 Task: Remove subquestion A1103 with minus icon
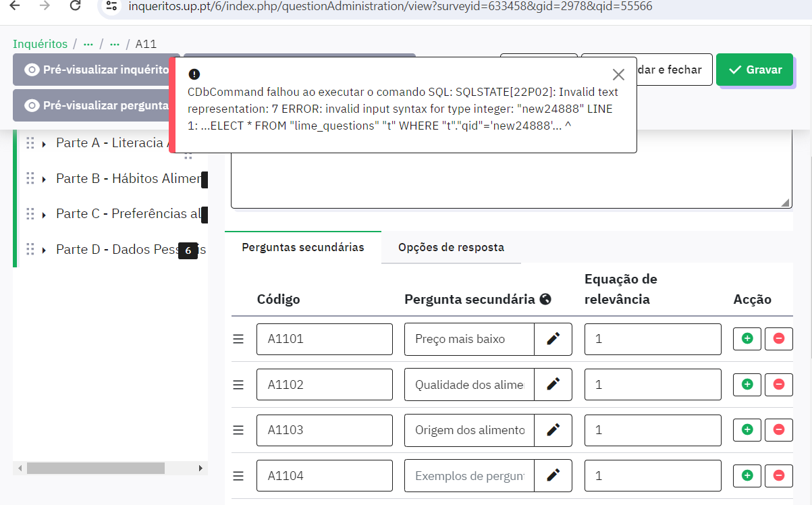(x=779, y=430)
